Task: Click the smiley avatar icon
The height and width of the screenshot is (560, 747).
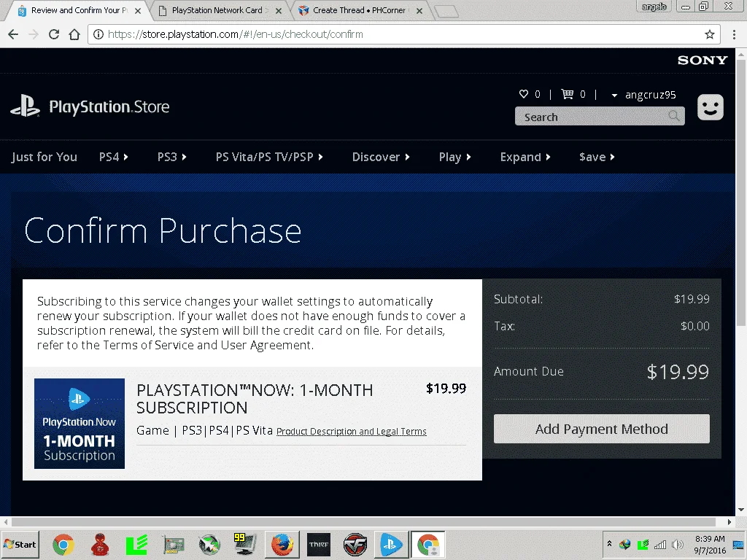Action: point(711,107)
